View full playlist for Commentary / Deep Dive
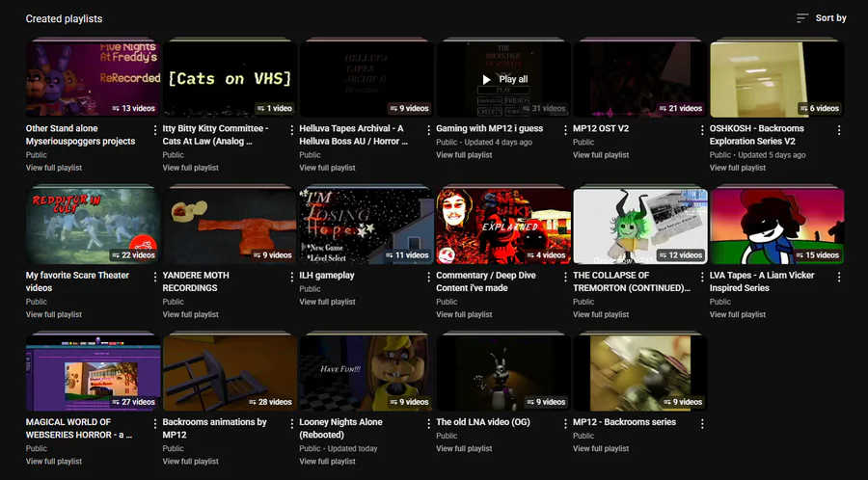 [x=464, y=314]
